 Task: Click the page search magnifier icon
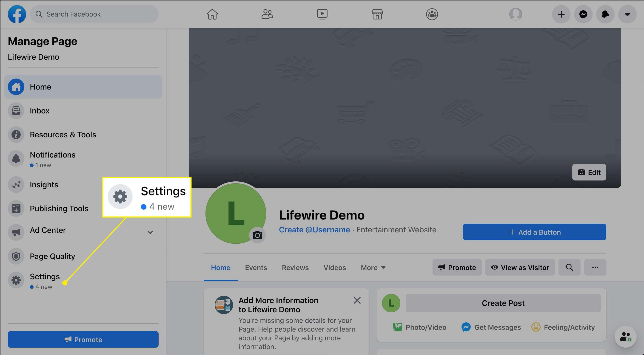point(570,268)
